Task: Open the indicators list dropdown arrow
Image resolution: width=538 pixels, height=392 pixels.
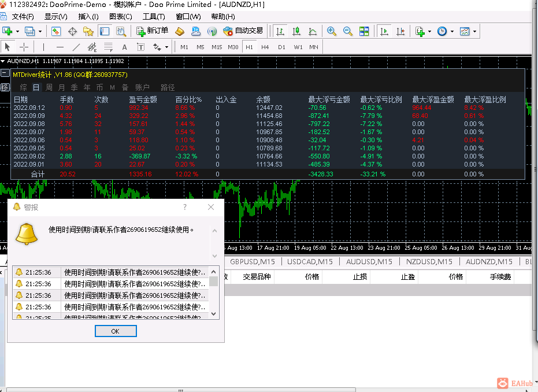Action: (429, 31)
